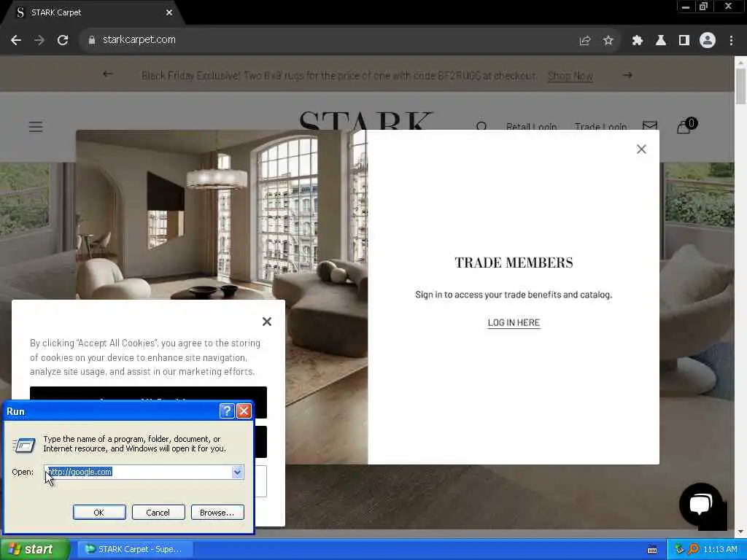Click the padlock site info icon
This screenshot has width=747, height=560.
click(x=91, y=40)
